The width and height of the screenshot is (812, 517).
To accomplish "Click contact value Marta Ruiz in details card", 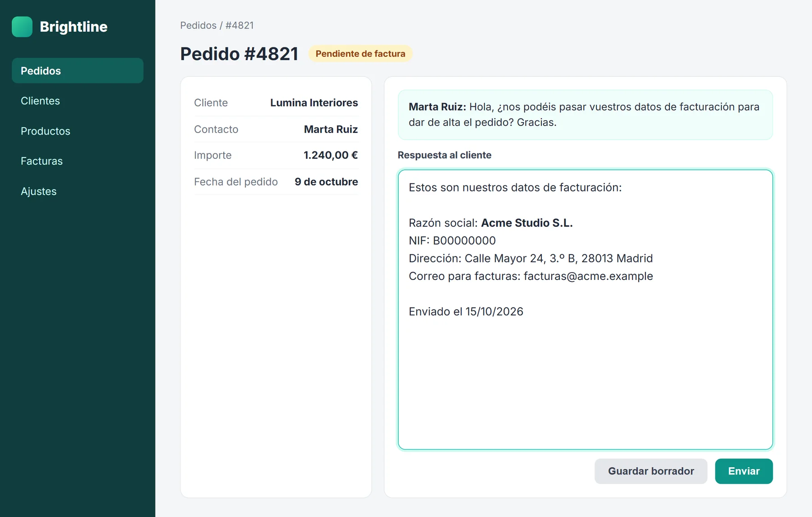I will (331, 129).
